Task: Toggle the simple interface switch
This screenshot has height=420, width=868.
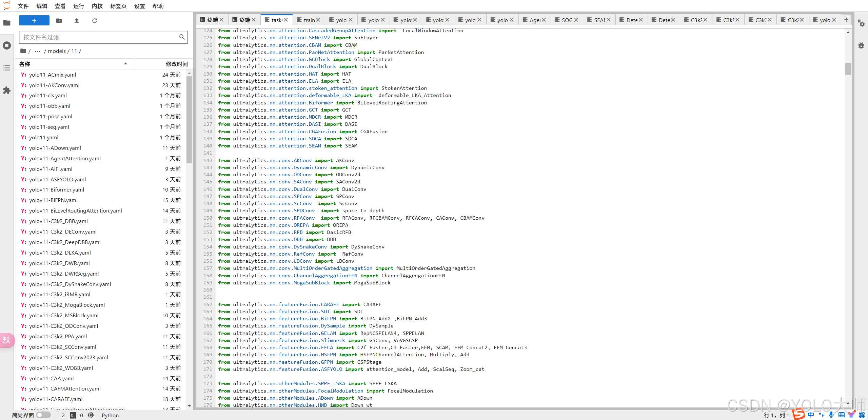Action: point(43,415)
